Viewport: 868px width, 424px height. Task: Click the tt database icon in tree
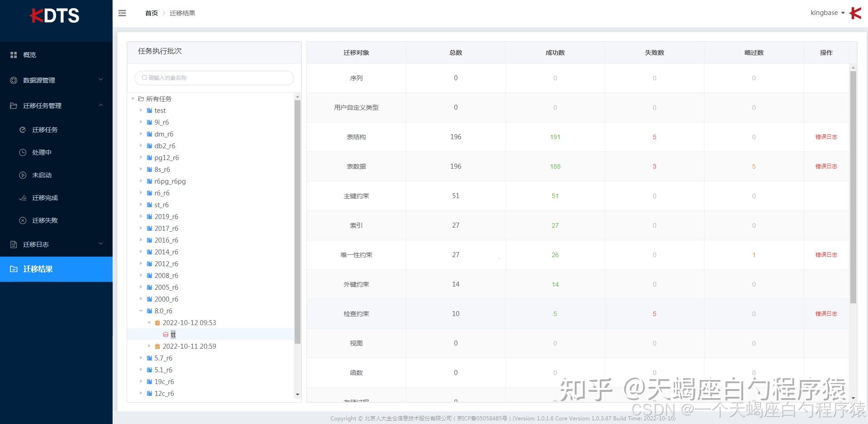pos(165,334)
